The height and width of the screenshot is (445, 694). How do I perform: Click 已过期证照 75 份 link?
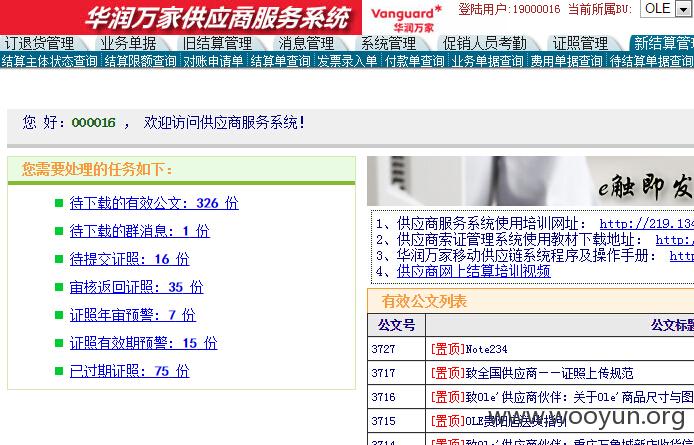coord(129,371)
